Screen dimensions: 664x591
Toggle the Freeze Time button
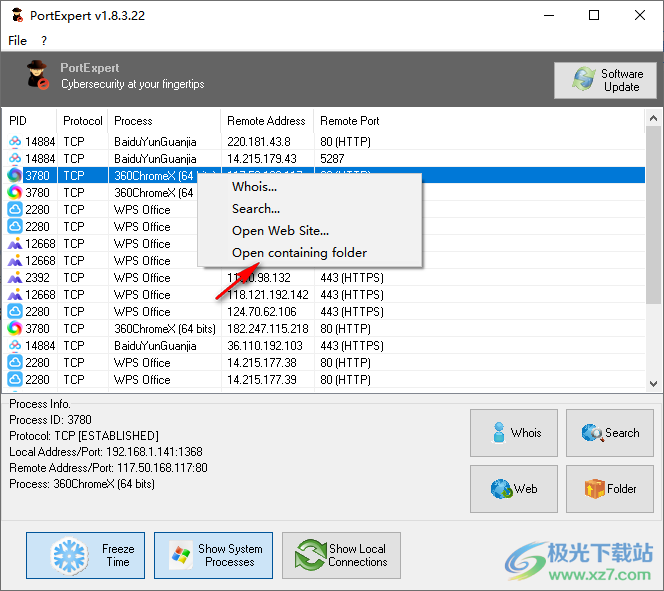(86, 555)
